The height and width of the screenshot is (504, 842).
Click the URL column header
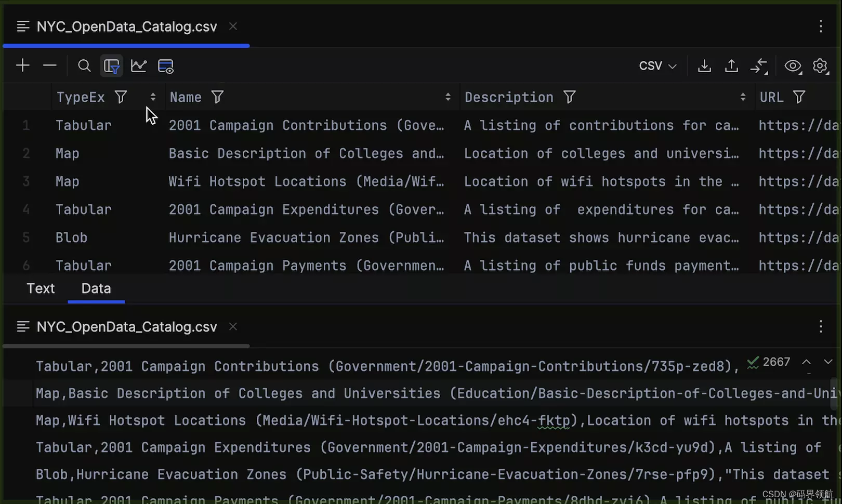pyautogui.click(x=771, y=97)
